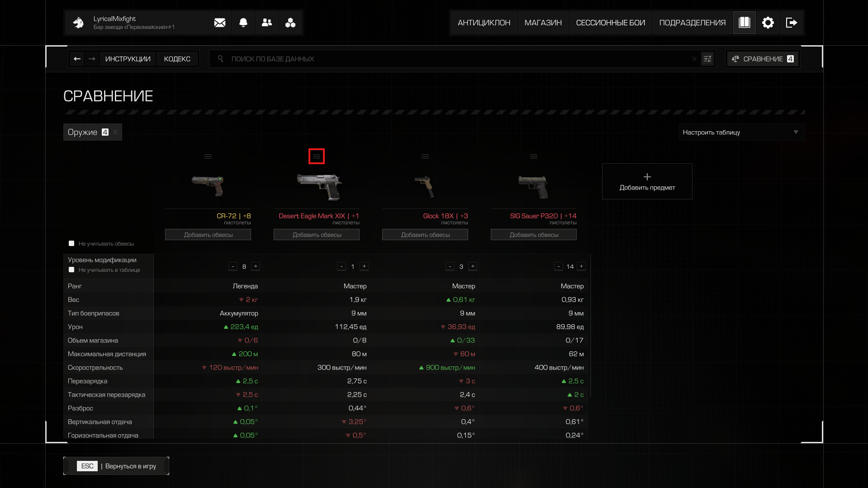Screen dimensions: 868x488
Task: Open search filter settings icon
Action: click(x=707, y=59)
